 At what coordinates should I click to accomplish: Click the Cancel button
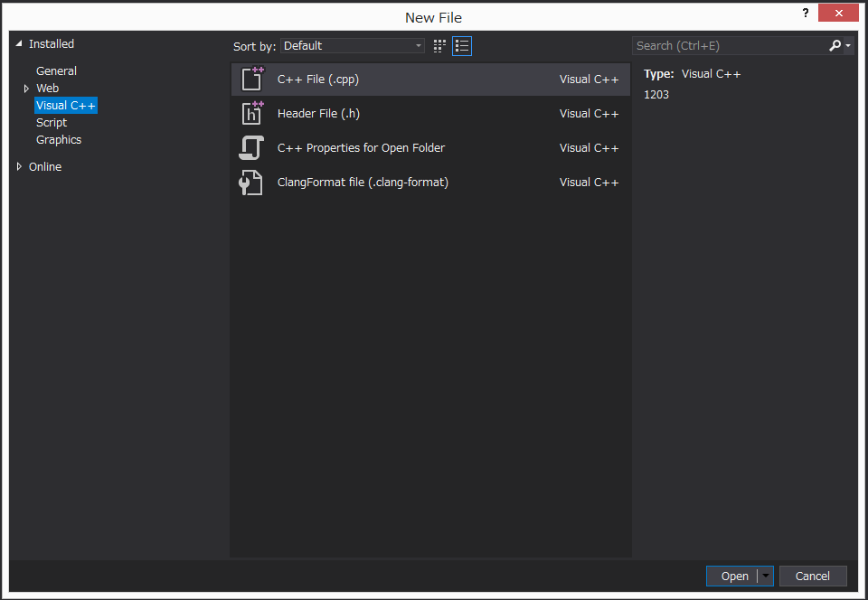coord(813,576)
